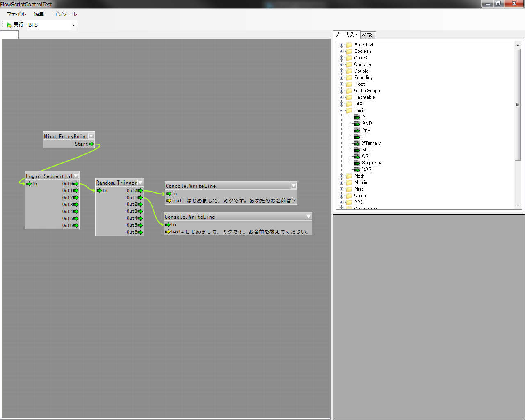The width and height of the screenshot is (525, 420).
Task: Select the IfTernary node in the list
Action: [x=371, y=143]
